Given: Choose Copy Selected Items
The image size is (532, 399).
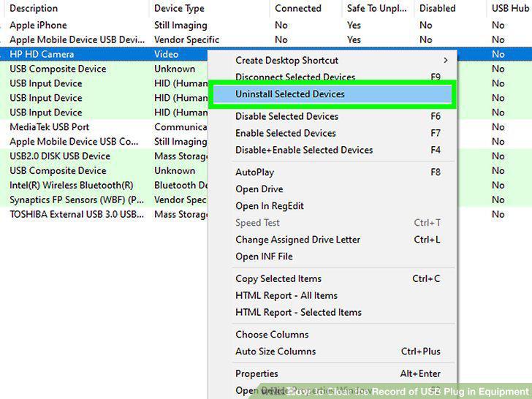Looking at the screenshot, I should (x=332, y=278).
